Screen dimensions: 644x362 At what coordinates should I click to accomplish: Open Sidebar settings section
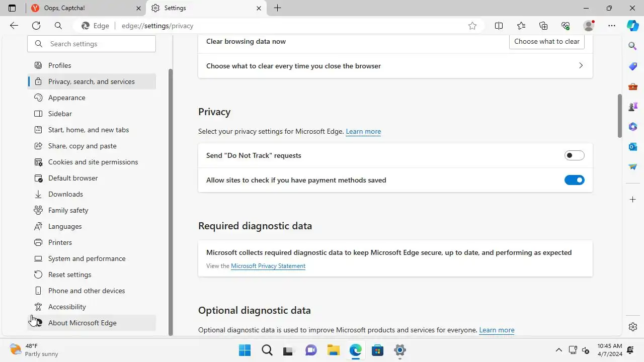click(x=92, y=114)
